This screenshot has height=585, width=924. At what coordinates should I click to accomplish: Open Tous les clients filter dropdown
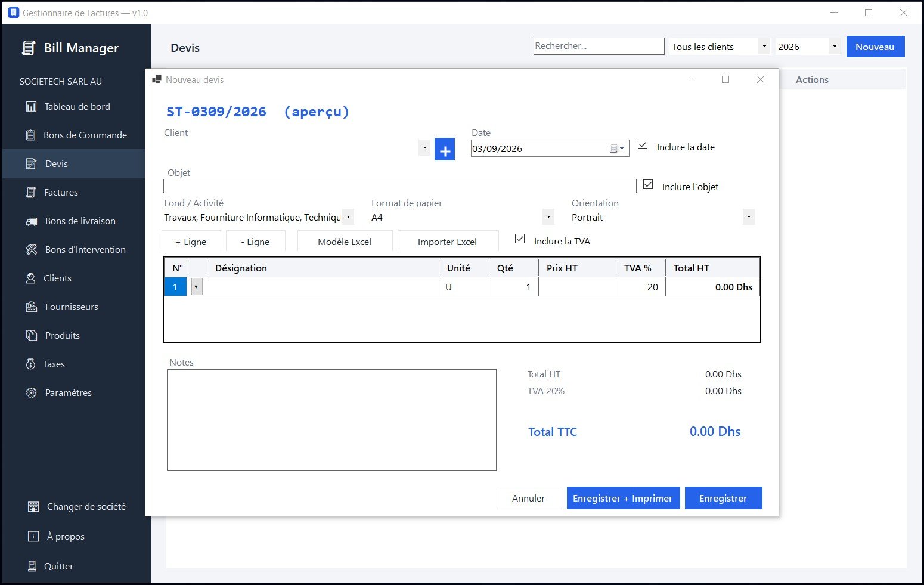[764, 47]
